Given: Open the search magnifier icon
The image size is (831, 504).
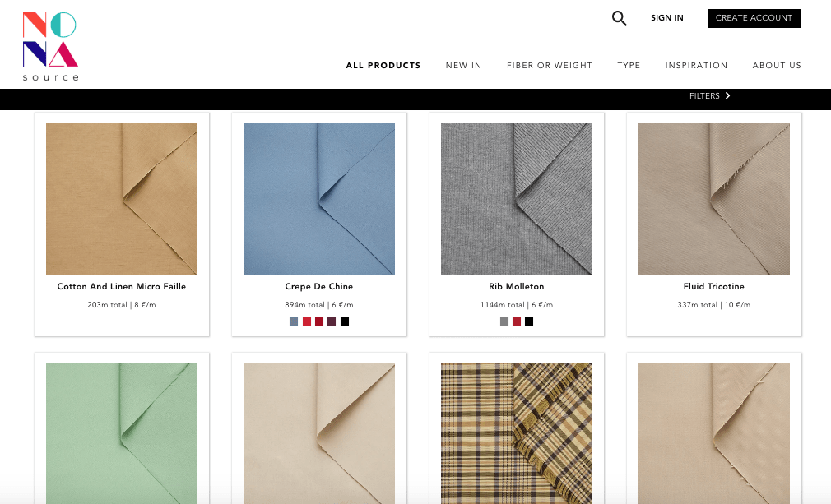Looking at the screenshot, I should pos(619,18).
